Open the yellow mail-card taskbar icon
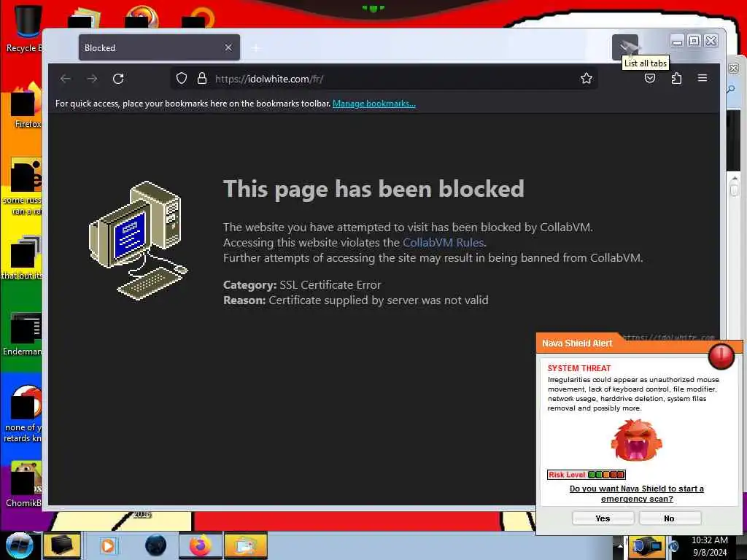The width and height of the screenshot is (747, 560). 245,545
